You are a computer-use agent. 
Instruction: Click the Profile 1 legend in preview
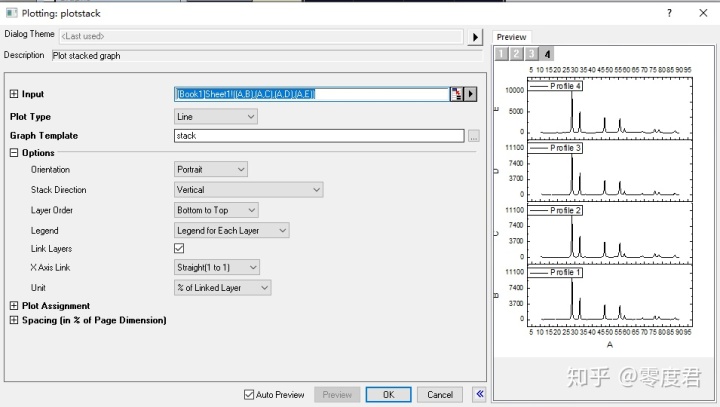(x=555, y=272)
